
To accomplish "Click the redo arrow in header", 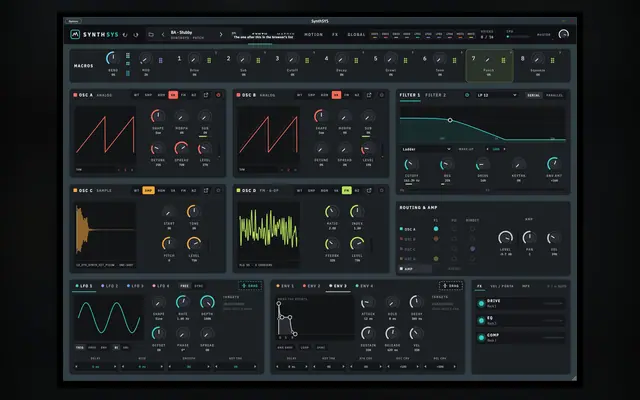I will (136, 35).
